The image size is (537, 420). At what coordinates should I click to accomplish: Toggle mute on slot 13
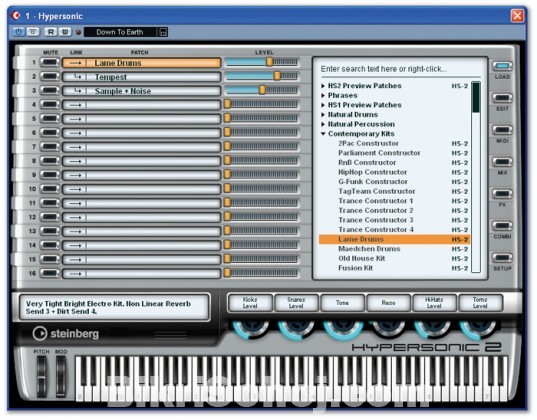tap(50, 231)
